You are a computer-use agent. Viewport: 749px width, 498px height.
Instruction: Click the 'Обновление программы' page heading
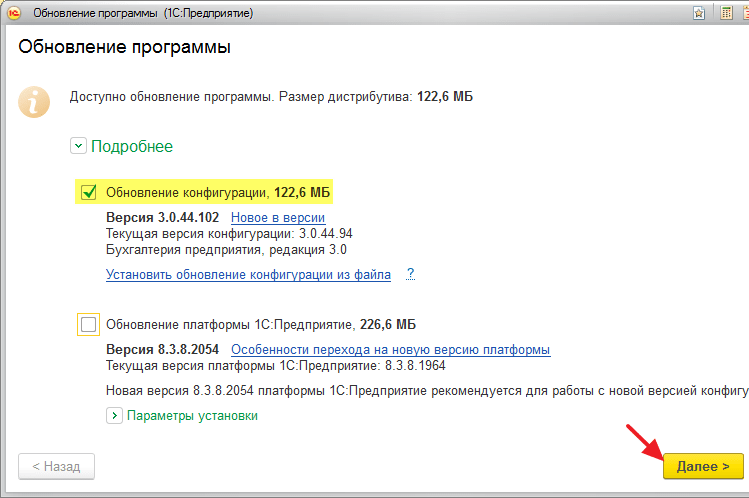point(125,47)
